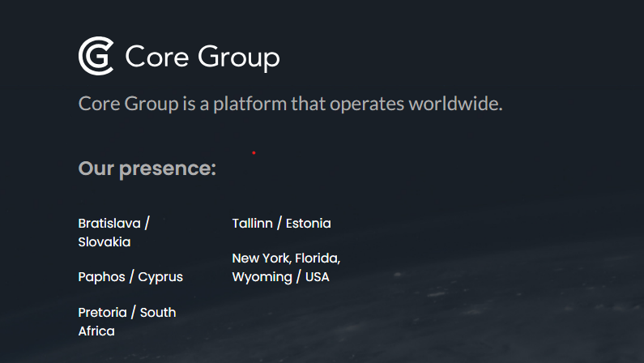Open the Paphos city entry
Image resolution: width=644 pixels, height=363 pixels.
[101, 277]
